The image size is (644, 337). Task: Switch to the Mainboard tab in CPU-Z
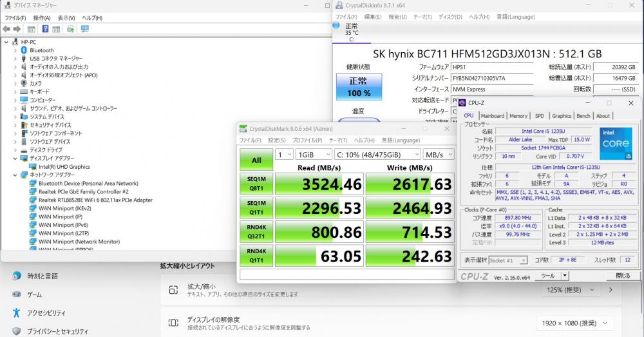[x=492, y=116]
